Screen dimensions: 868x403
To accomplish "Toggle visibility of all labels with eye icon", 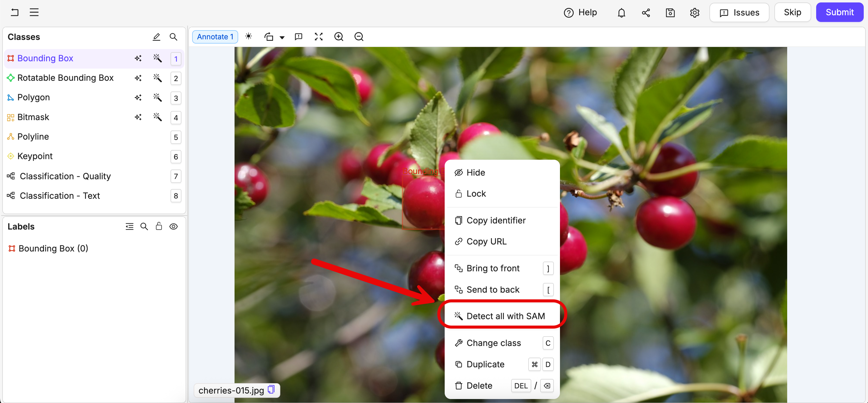I will [174, 226].
